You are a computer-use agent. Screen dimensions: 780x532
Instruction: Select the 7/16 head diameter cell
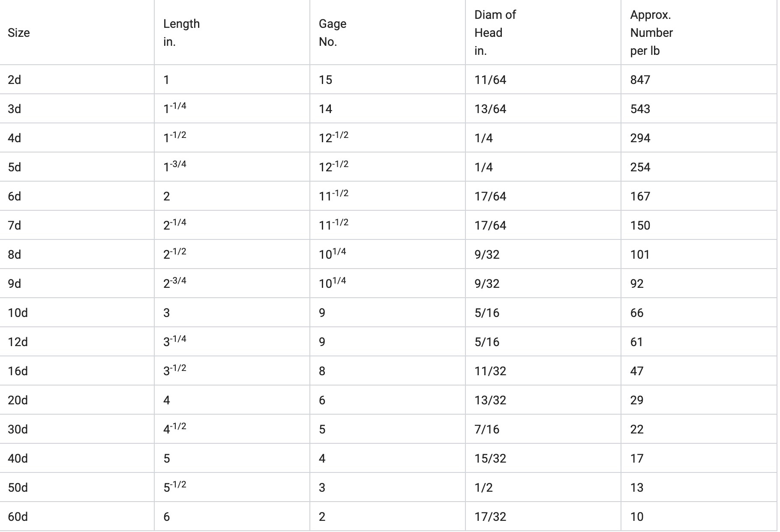point(487,429)
